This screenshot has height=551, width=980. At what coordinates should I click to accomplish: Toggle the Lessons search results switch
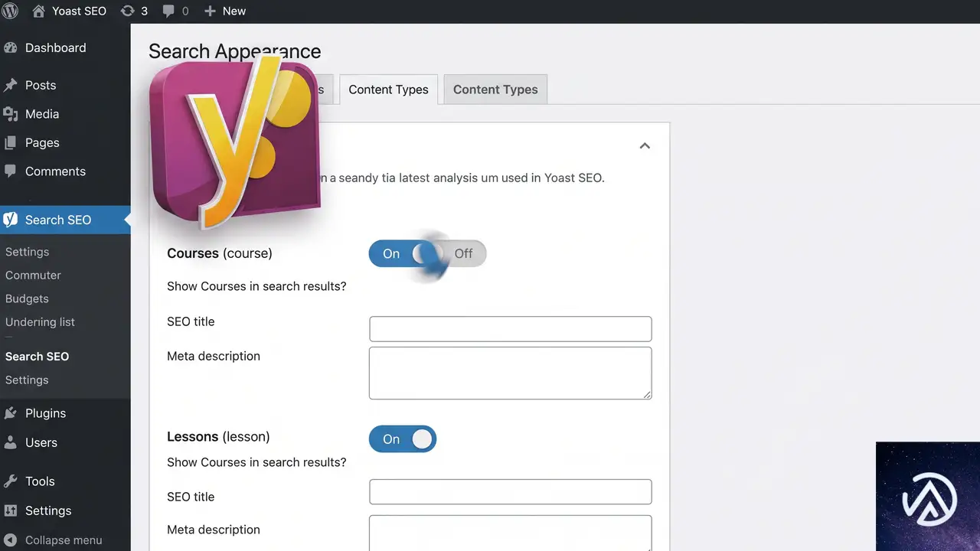(403, 439)
